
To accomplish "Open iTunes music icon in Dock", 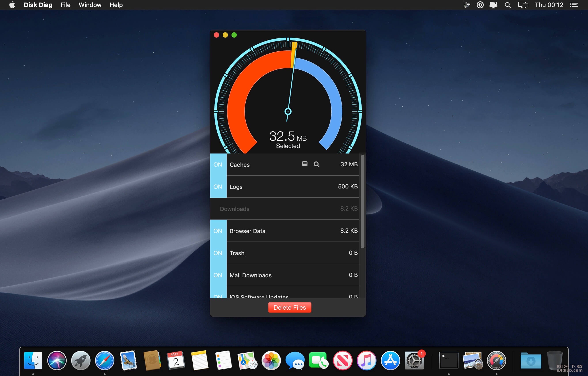I will (366, 360).
